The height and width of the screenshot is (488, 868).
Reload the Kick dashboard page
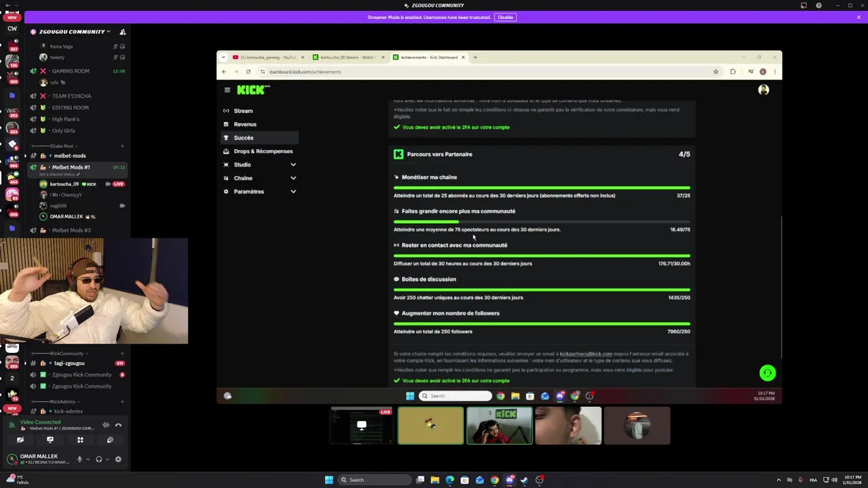click(x=248, y=71)
